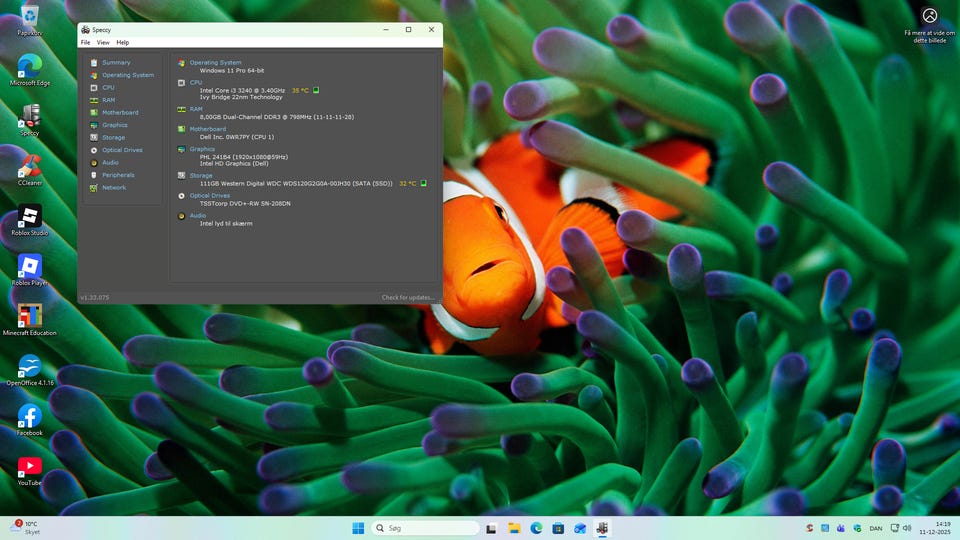The height and width of the screenshot is (540, 960).
Task: Click the SSD temperature status indicator
Action: click(x=423, y=183)
